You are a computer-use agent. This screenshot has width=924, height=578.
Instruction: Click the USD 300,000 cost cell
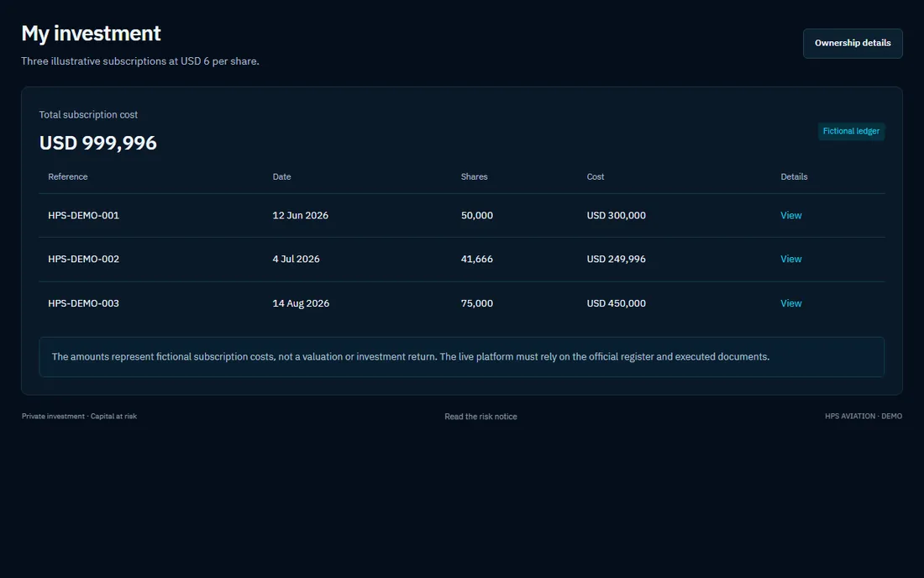[x=616, y=216]
